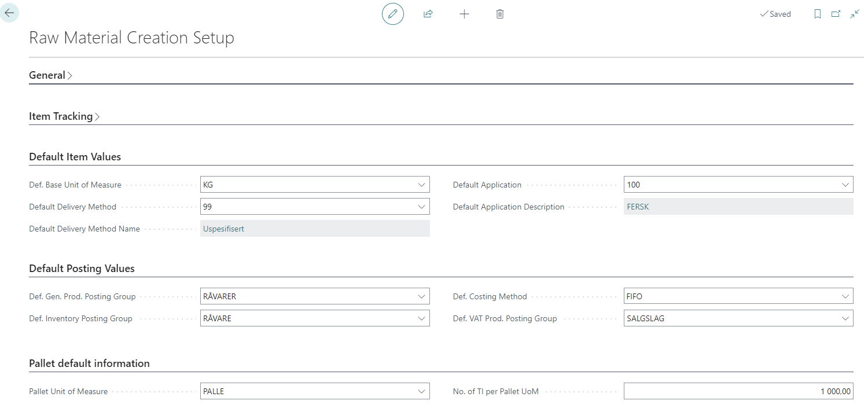
Task: Expand the General section
Action: (50, 75)
